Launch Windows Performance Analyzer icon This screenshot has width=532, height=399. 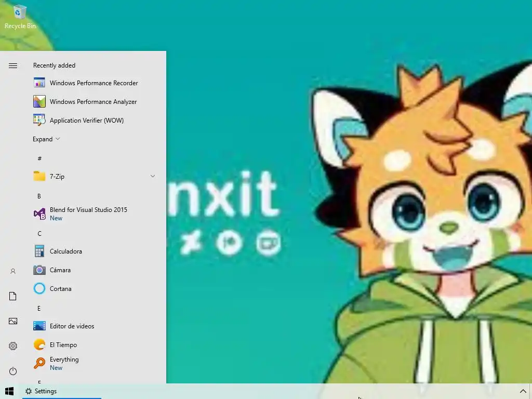39,101
